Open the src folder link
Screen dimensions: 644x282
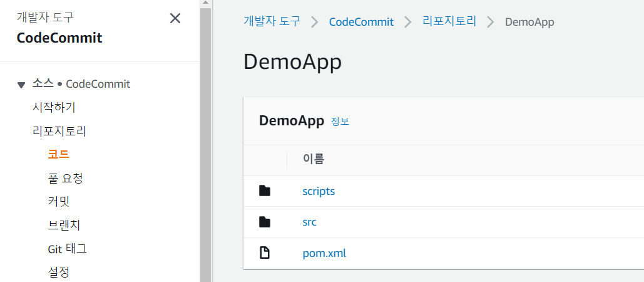[310, 222]
